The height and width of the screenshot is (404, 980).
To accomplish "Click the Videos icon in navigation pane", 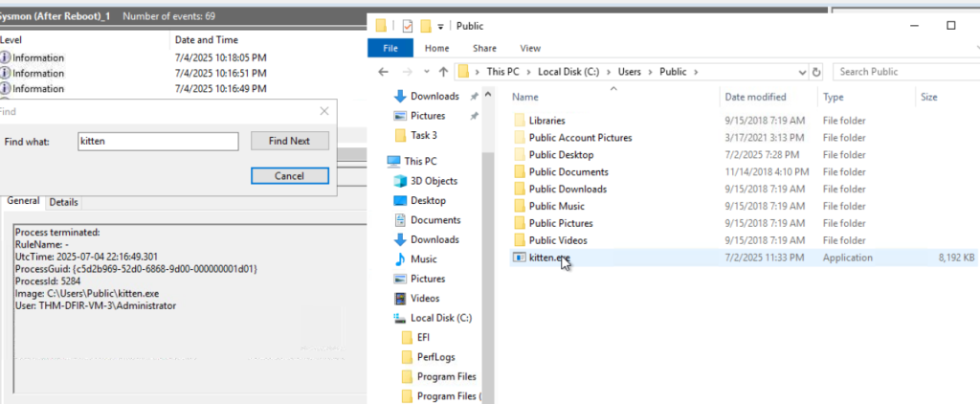I will coord(400,298).
